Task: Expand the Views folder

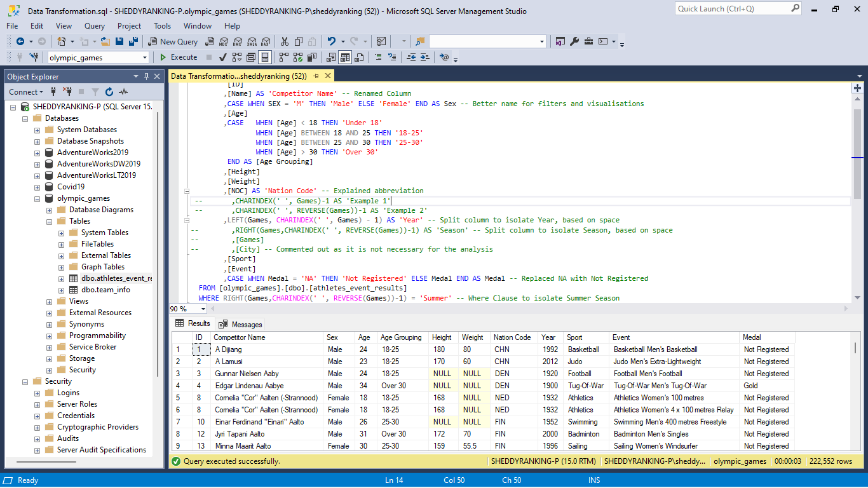Action: 49,301
